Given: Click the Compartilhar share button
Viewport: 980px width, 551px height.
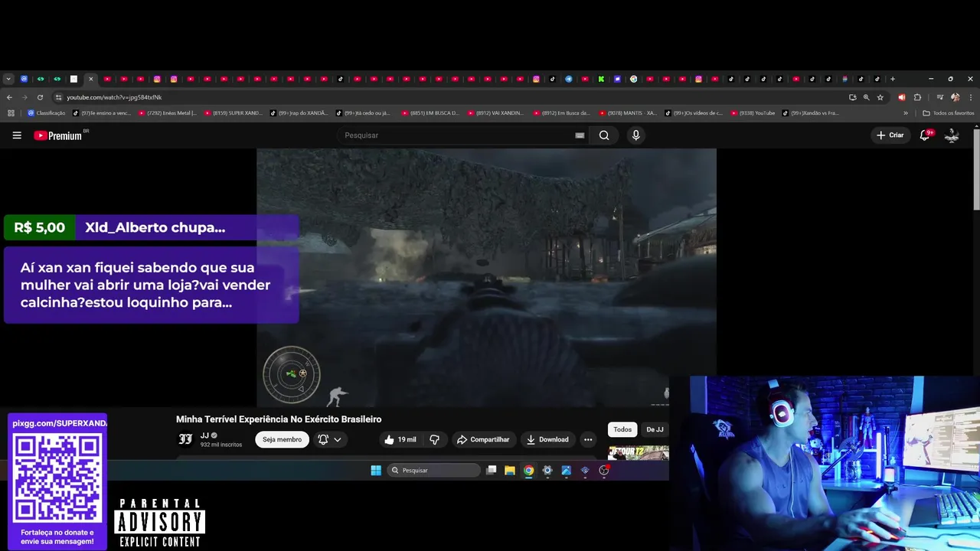Looking at the screenshot, I should click(x=483, y=439).
